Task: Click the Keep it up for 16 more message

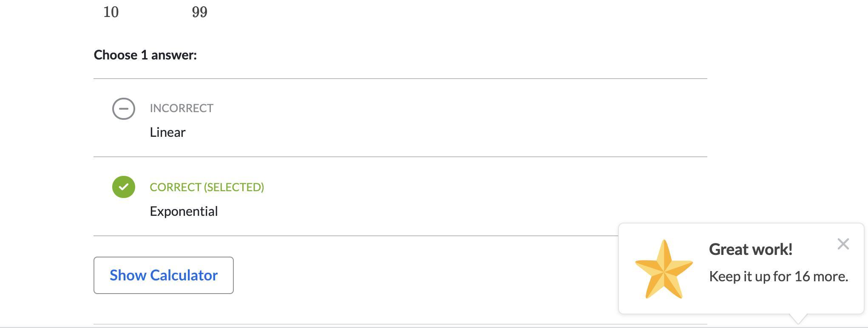Action: (778, 277)
